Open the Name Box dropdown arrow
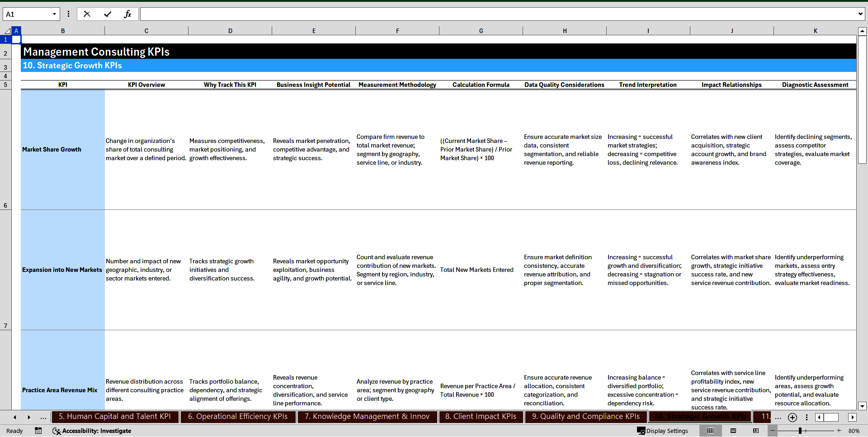Screen dimensions: 868x437 tap(55, 14)
